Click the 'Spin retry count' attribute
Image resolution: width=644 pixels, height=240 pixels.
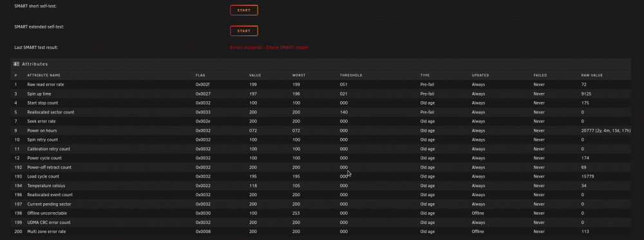pyautogui.click(x=43, y=139)
